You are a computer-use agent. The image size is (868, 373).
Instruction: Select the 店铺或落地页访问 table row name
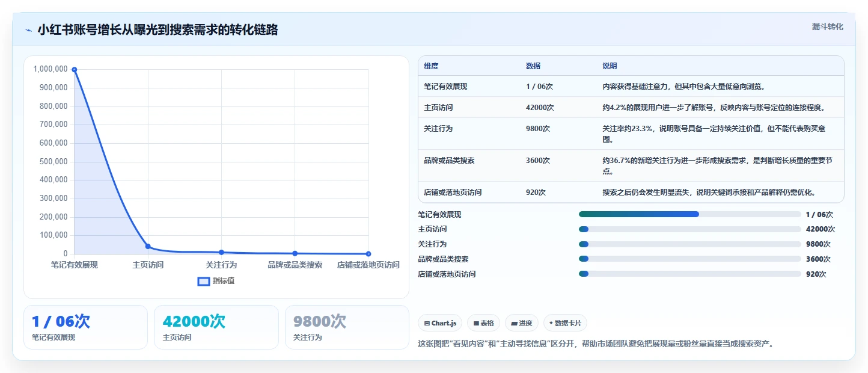[x=453, y=193]
